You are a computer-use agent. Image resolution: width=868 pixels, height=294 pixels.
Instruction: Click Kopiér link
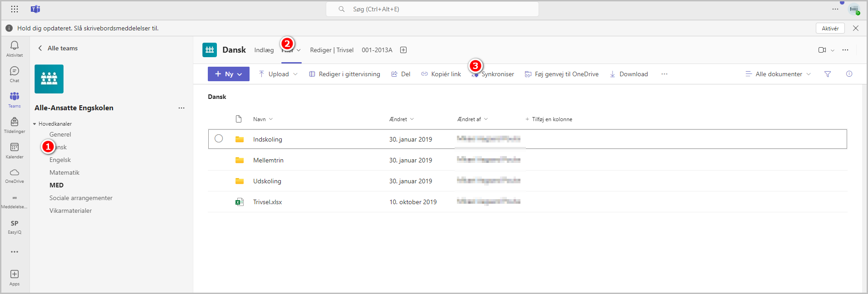pos(441,74)
